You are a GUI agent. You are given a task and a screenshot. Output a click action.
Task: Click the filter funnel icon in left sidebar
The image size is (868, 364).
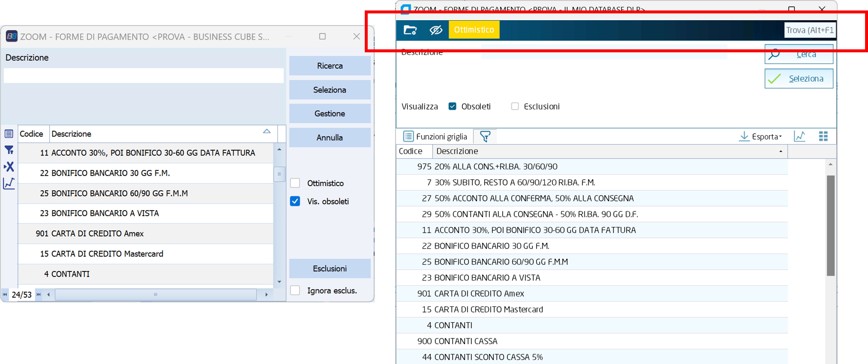9,150
